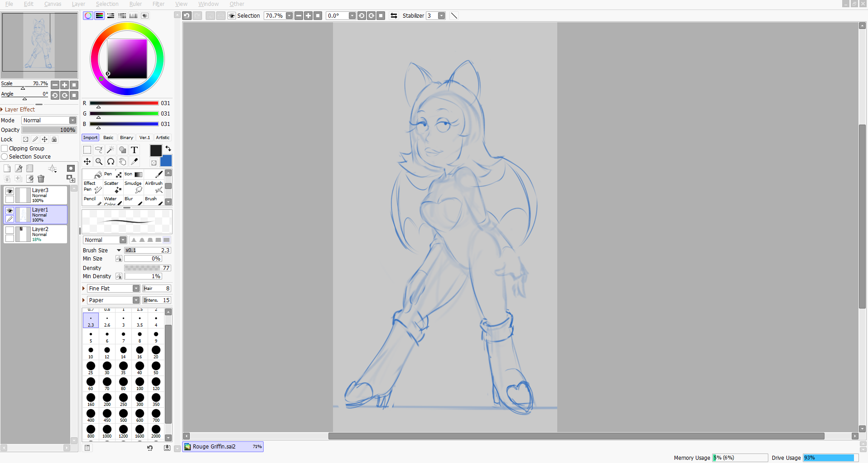Open the rotation angle dropdown
The image size is (868, 463).
(x=352, y=16)
